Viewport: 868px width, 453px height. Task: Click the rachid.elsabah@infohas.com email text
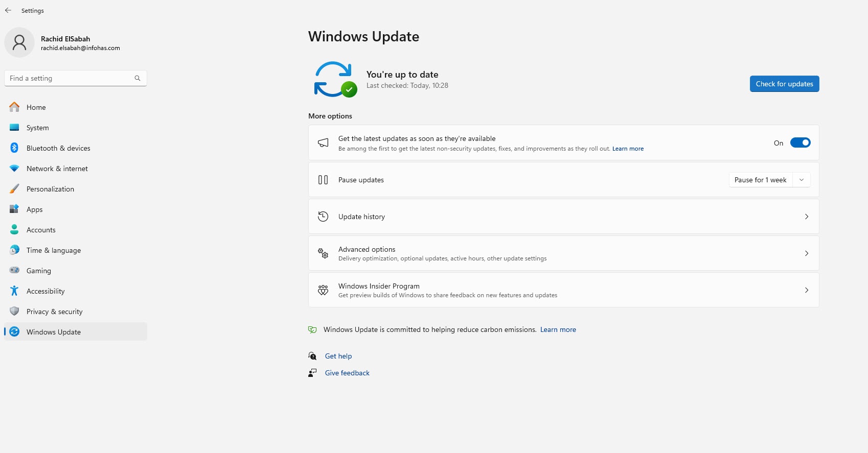80,48
